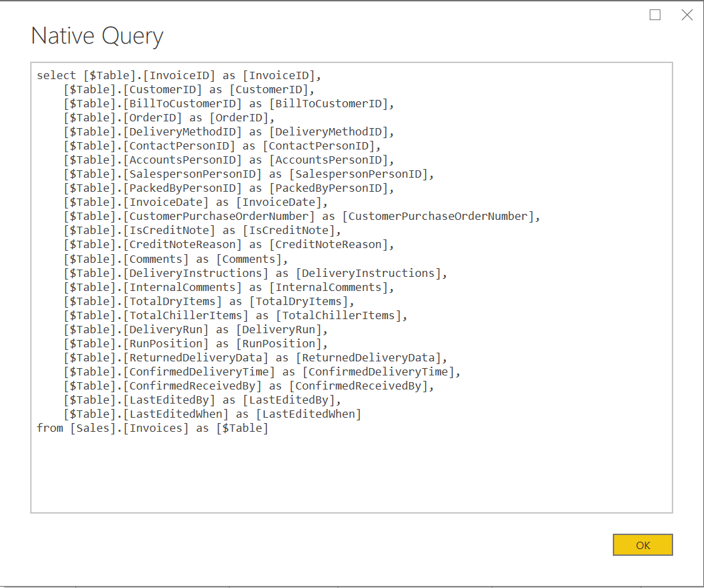The image size is (704, 588).
Task: Click the [RunPosition] query line
Action: (x=195, y=344)
